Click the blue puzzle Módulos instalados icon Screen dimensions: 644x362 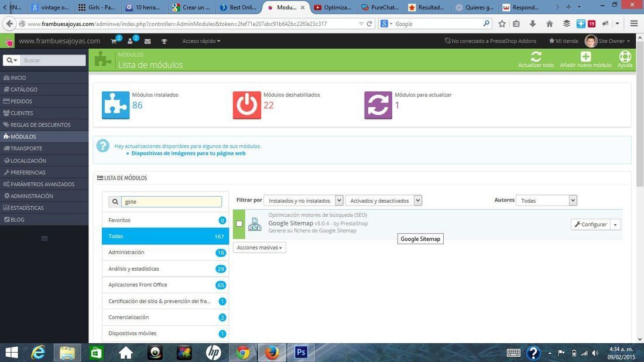(115, 105)
